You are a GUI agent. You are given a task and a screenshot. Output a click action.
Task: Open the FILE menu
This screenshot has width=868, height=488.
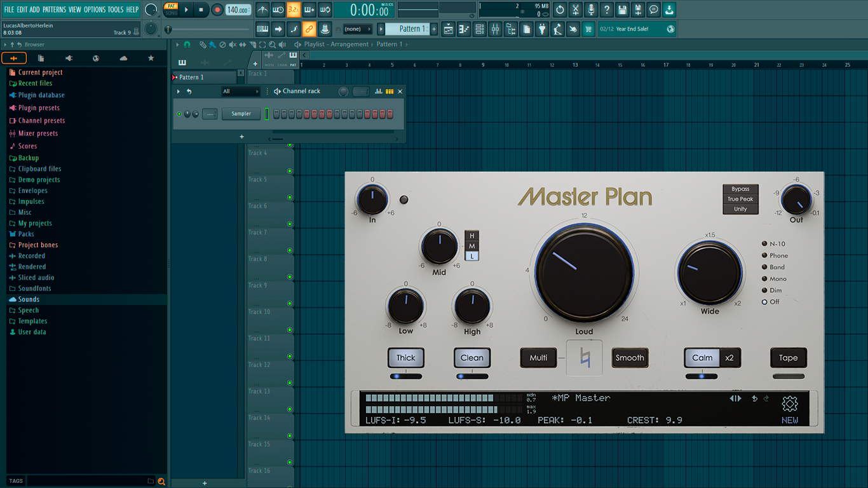click(9, 10)
